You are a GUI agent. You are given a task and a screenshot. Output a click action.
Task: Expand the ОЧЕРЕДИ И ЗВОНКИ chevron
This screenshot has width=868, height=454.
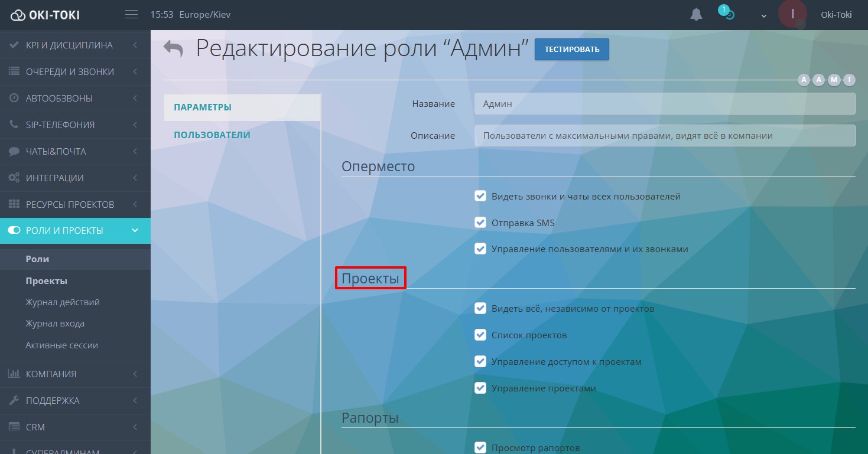coord(135,71)
